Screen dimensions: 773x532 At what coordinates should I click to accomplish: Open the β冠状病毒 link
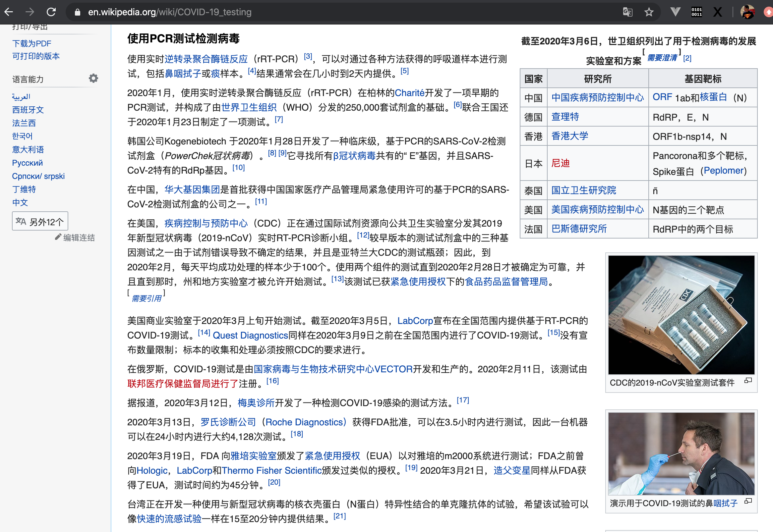[x=354, y=156]
